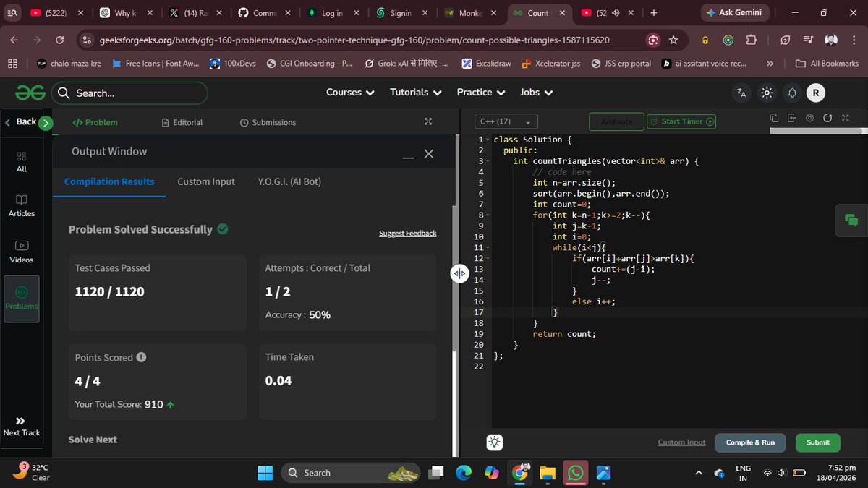Open Chrome extensions puzzle icon
The height and width of the screenshot is (488, 868).
click(x=752, y=40)
